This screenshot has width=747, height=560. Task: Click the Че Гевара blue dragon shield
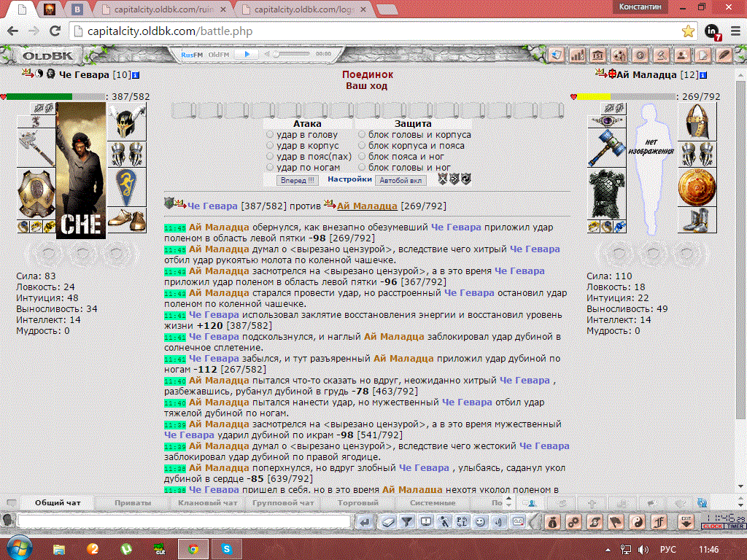tap(127, 187)
